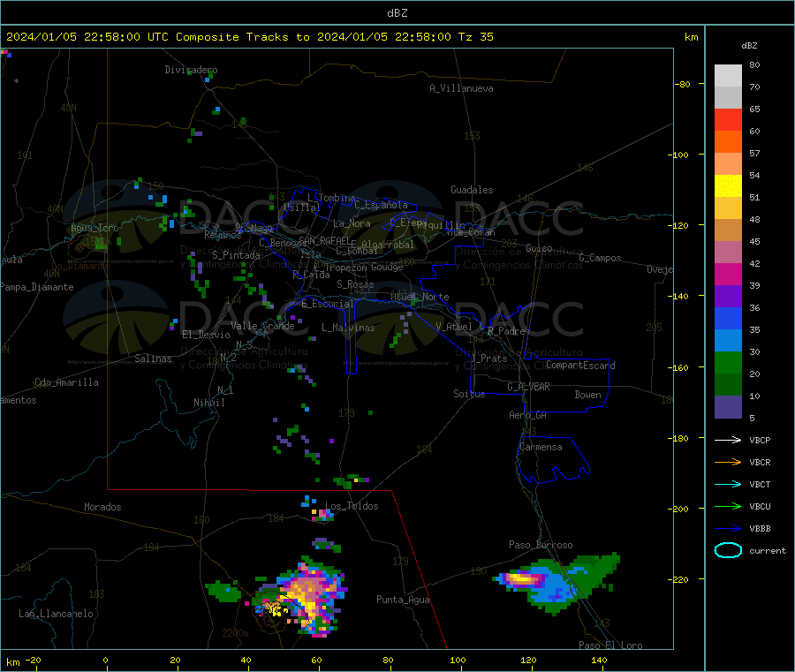
Task: Select the light blue 35–30 dBZ swatch
Action: coord(728,341)
